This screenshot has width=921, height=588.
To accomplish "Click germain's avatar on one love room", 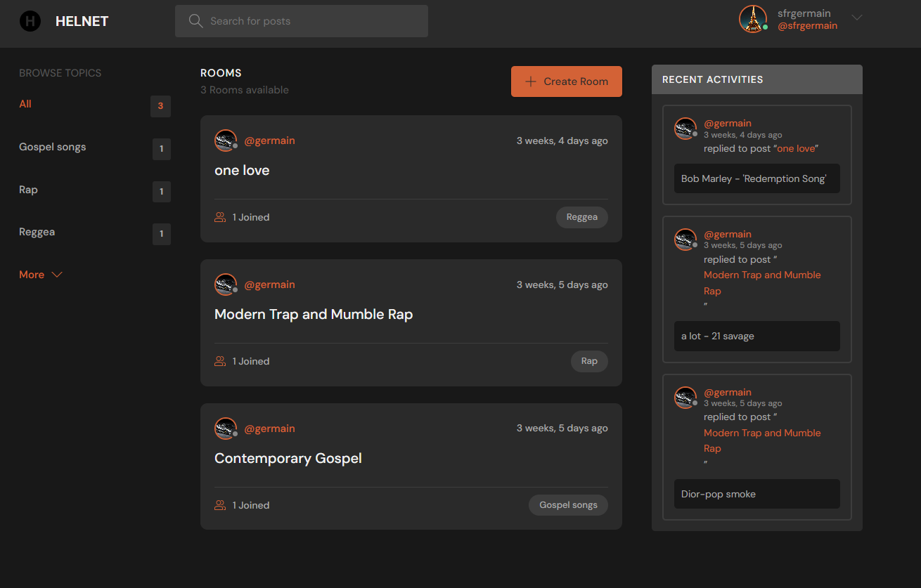I will tap(226, 141).
